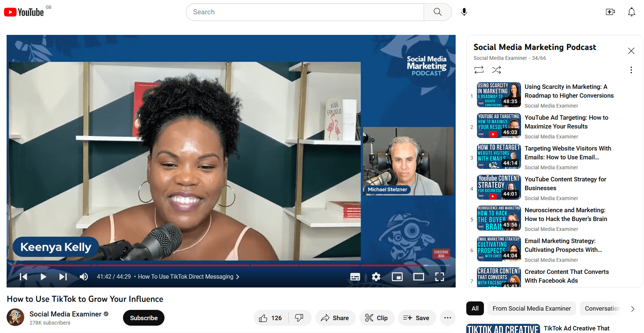Select the All filter chip
Viewport: 644px width, 333px height.
coord(475,308)
